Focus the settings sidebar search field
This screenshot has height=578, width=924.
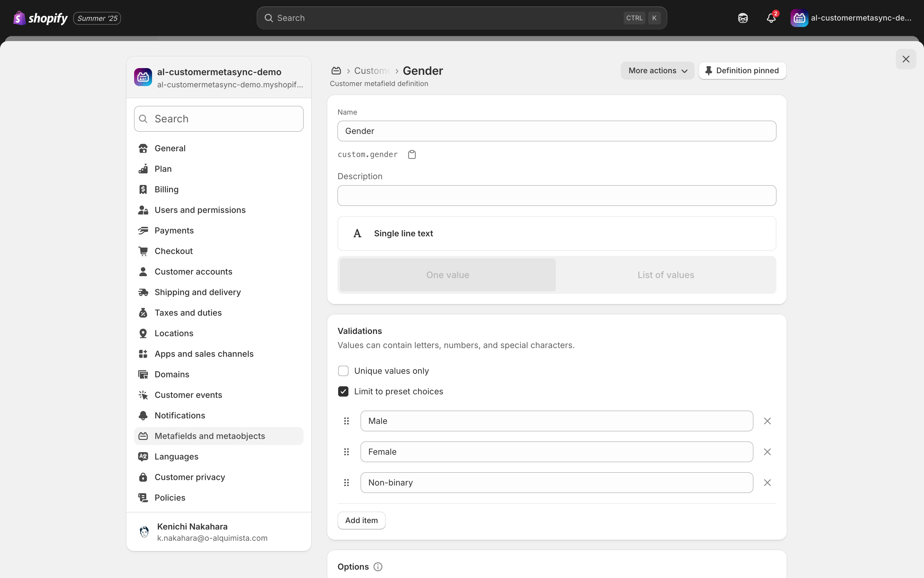tap(218, 119)
